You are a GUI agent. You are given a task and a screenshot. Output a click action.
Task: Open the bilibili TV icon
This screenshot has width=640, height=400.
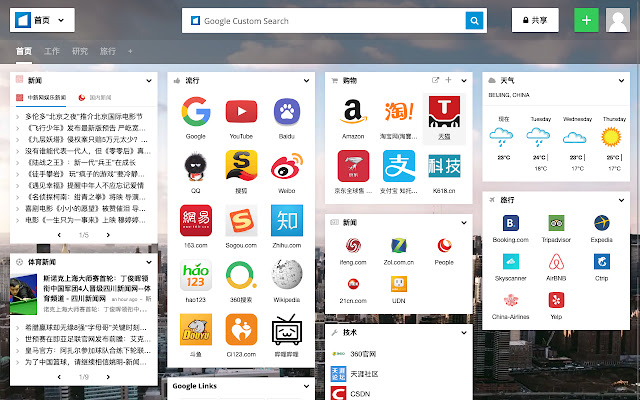(x=287, y=329)
